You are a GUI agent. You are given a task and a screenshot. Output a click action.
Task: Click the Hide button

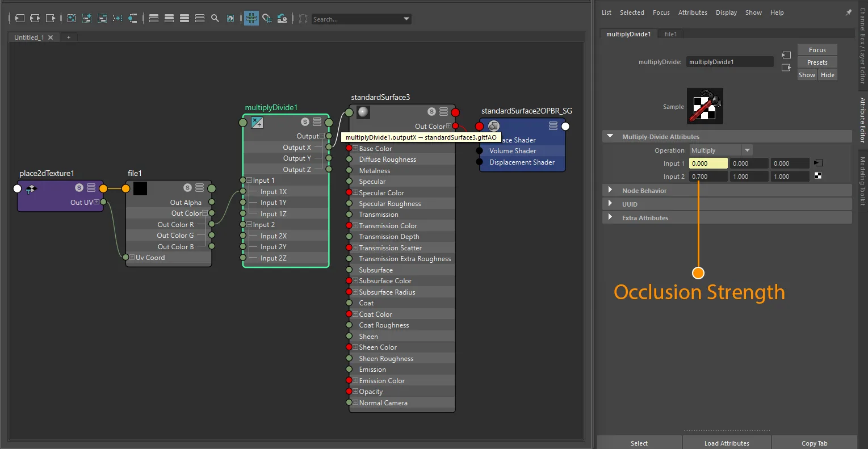(x=828, y=75)
